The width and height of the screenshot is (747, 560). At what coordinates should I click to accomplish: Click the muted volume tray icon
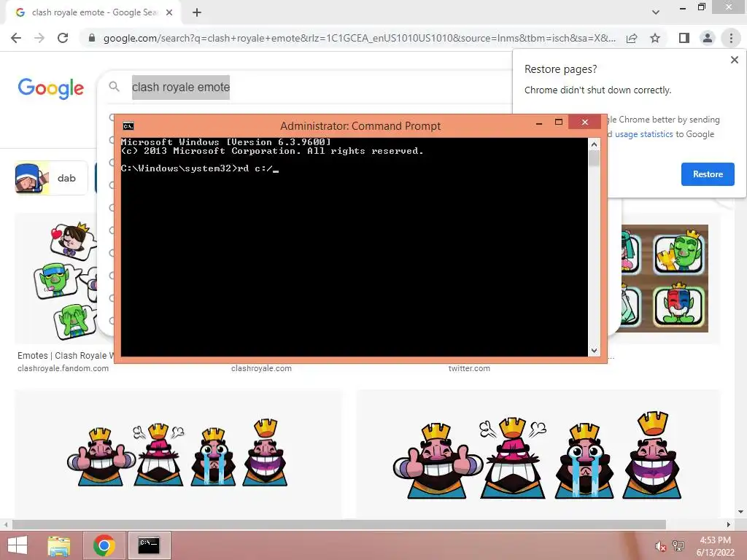(660, 546)
